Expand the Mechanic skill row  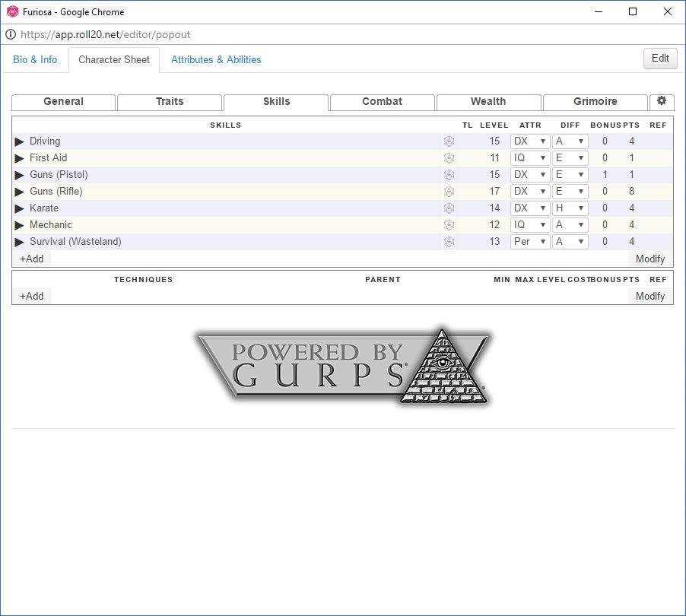(19, 225)
